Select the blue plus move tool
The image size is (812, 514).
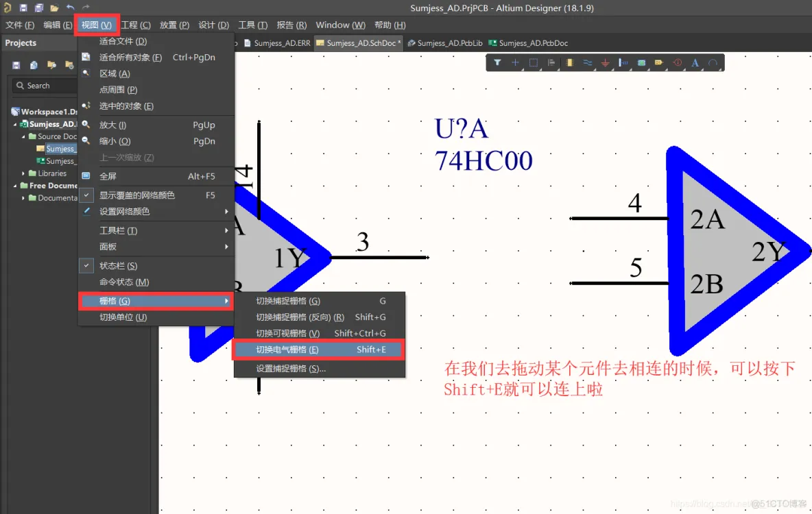click(x=515, y=62)
